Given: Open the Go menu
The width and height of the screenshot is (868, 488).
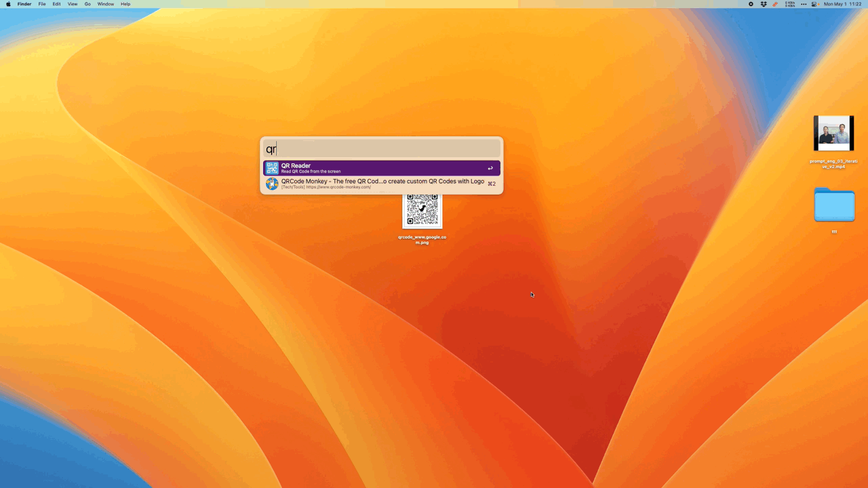Looking at the screenshot, I should (x=87, y=4).
